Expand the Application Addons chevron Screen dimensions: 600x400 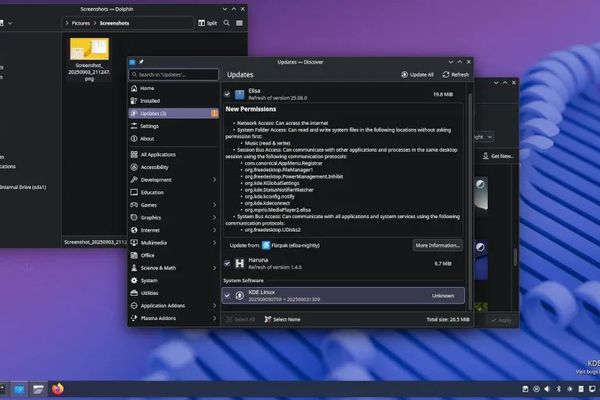coord(214,306)
